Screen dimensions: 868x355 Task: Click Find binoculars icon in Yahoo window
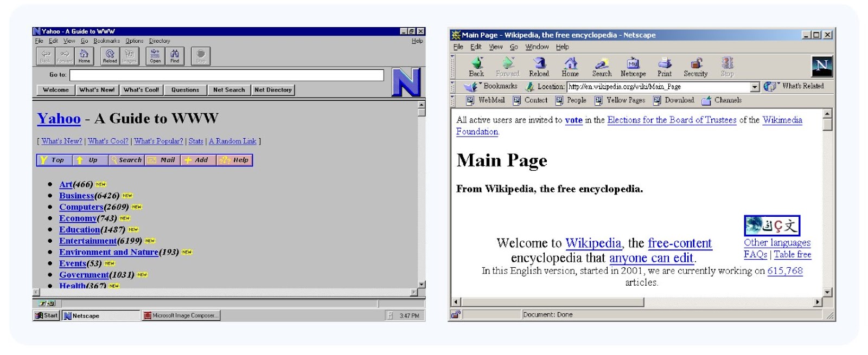175,55
